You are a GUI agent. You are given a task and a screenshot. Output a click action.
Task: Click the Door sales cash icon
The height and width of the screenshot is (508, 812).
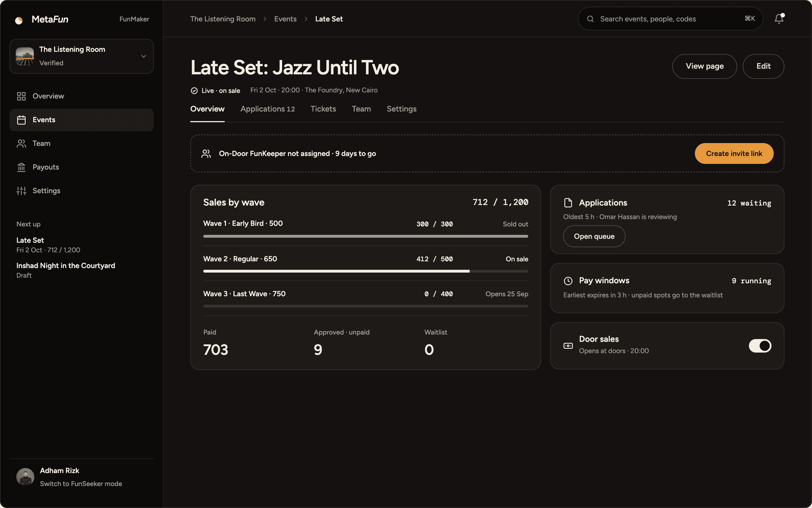[568, 346]
